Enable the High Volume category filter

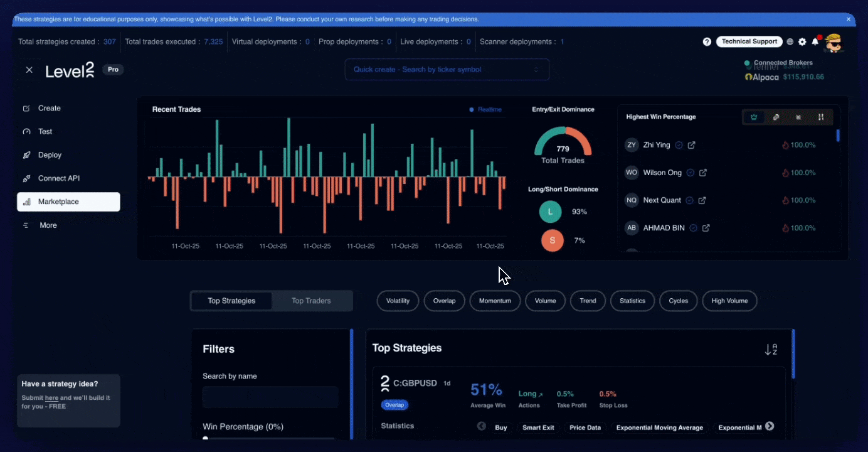point(729,301)
